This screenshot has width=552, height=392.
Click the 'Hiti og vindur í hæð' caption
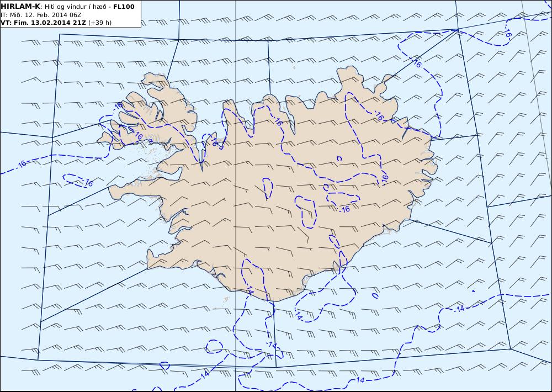(x=75, y=7)
